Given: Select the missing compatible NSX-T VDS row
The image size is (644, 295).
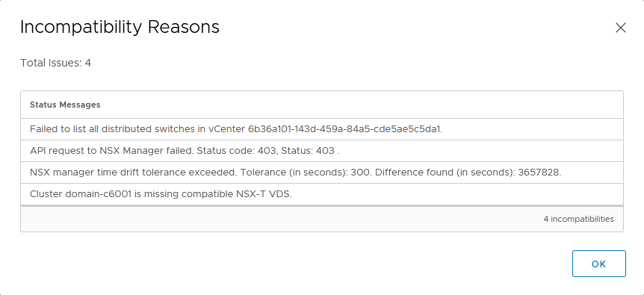Looking at the screenshot, I should (322, 194).
